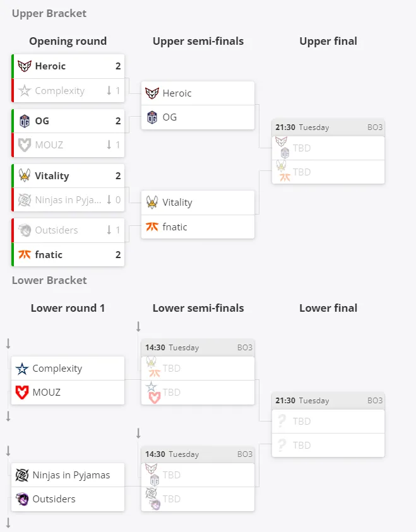Click the OG logo in the upper semi-finals
Viewport: 416px width, 532px height.
152,117
